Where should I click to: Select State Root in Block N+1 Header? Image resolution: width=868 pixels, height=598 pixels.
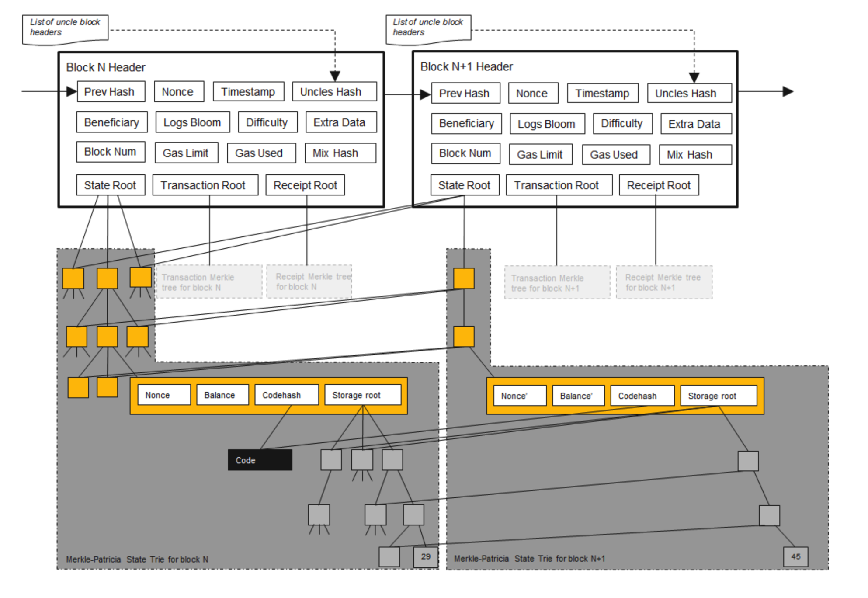465,185
